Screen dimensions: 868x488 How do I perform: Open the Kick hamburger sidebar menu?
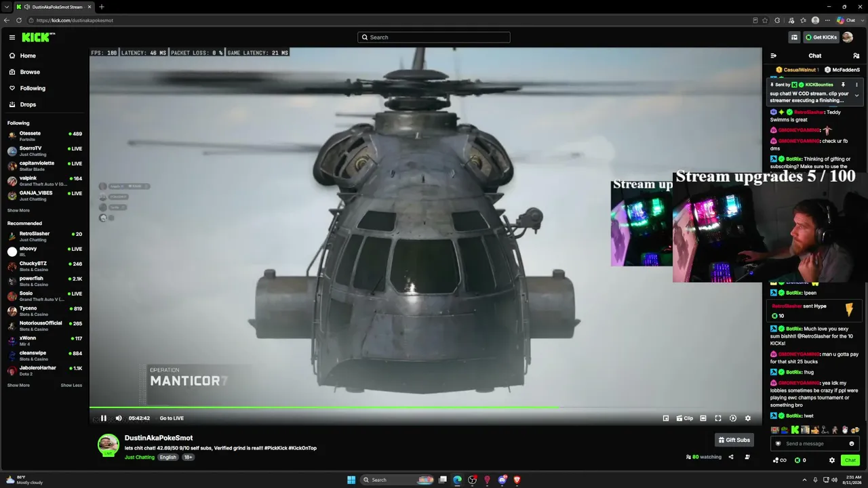coord(12,37)
